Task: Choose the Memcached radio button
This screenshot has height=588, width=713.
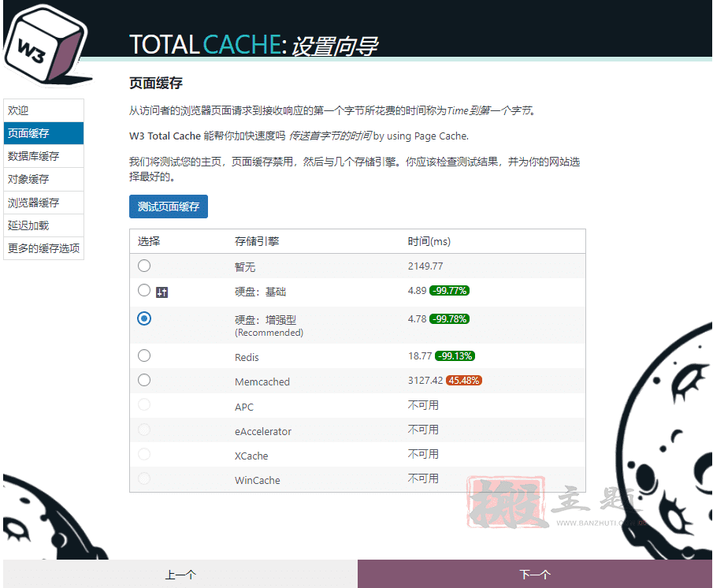Action: point(144,380)
